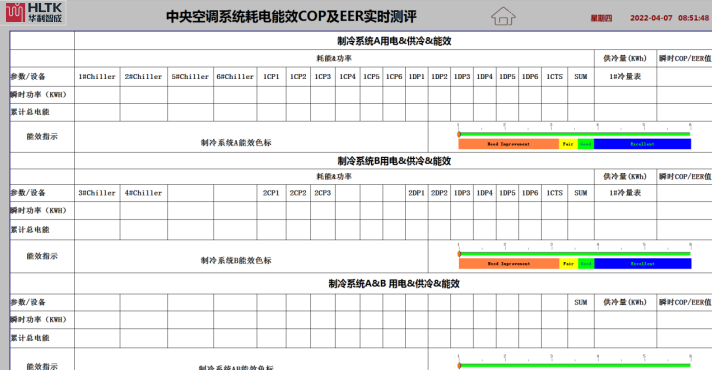Click 供冷量(KWh) header in system A&B table
Viewport: 712px width, 372px height.
click(625, 303)
